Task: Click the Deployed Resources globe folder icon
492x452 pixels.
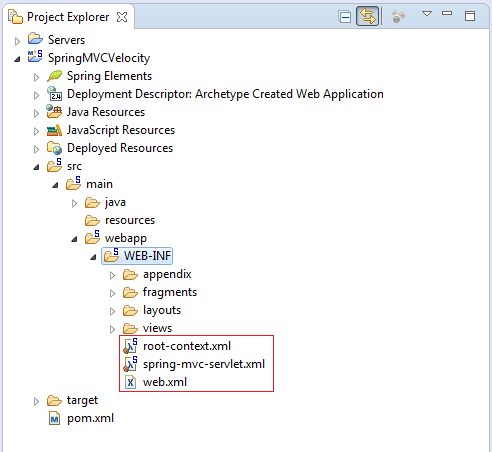Action: click(x=54, y=148)
